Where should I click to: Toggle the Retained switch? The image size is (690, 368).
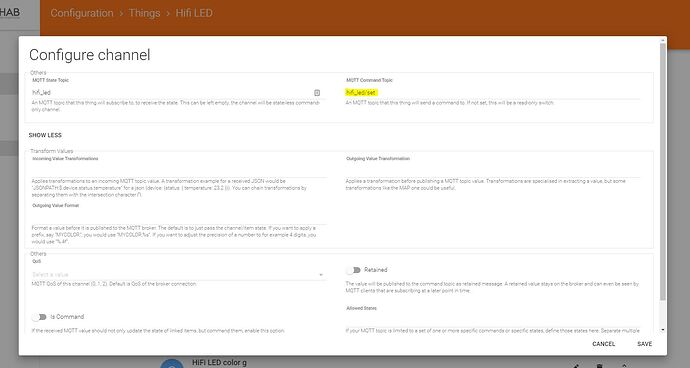353,270
